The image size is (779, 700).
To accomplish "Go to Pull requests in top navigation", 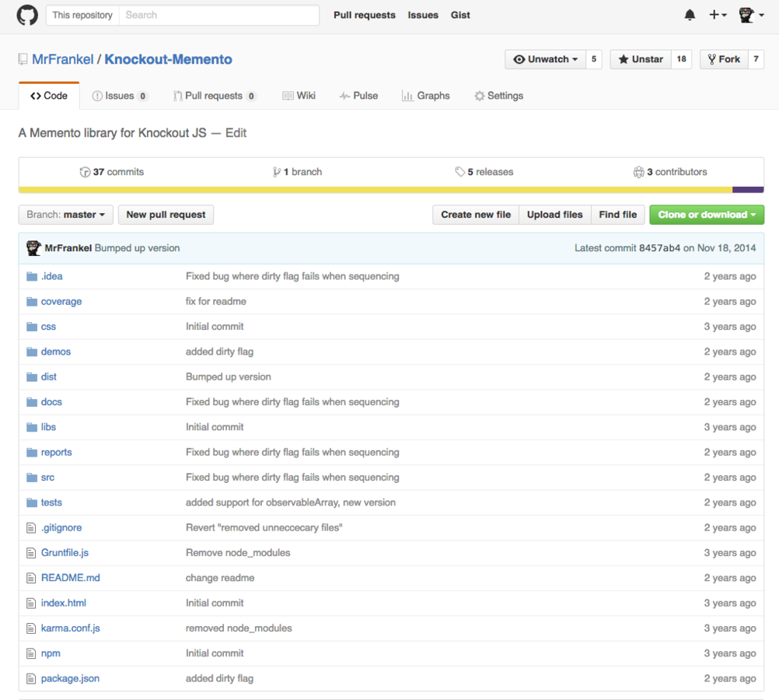I will [364, 15].
